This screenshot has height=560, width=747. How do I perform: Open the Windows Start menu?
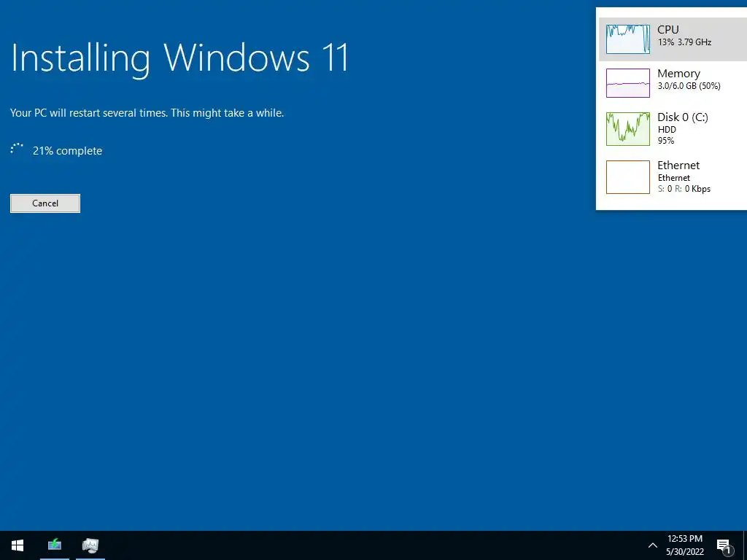18,545
